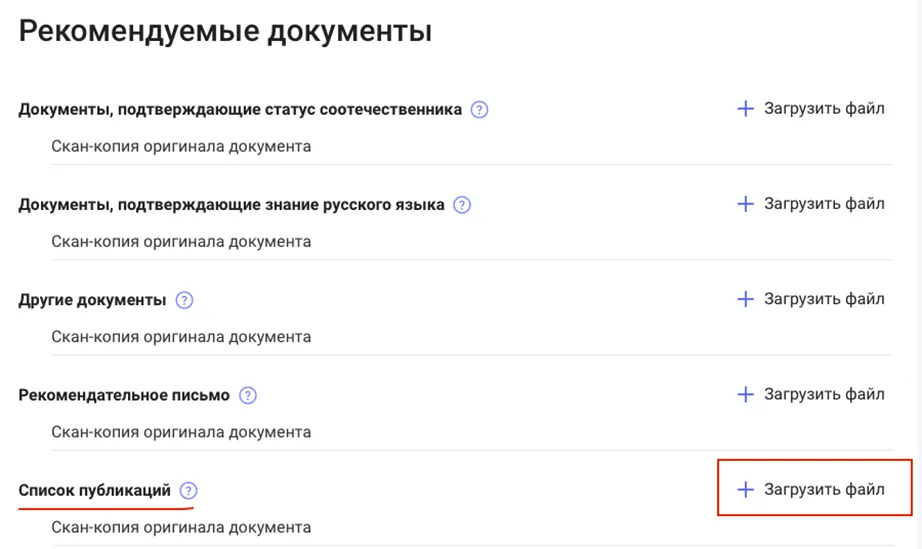Click the Рекомендательное письмо label
Image resolution: width=922 pixels, height=549 pixels.
tap(124, 395)
